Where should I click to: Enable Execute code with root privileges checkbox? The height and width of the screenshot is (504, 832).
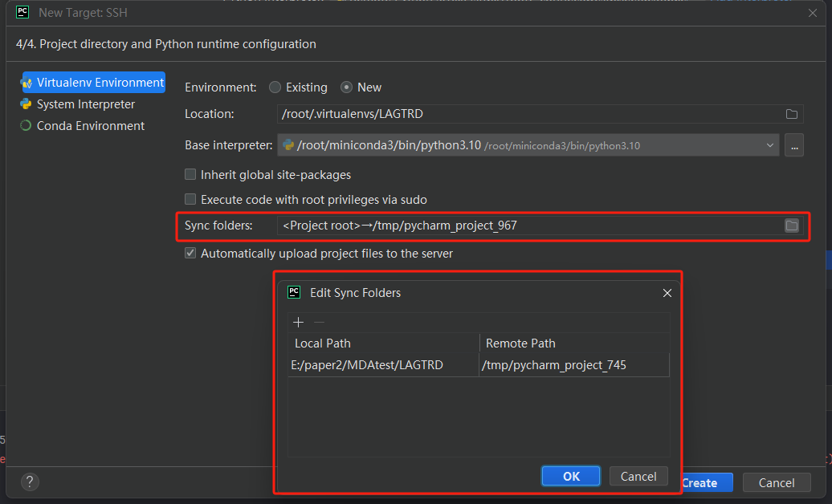190,200
